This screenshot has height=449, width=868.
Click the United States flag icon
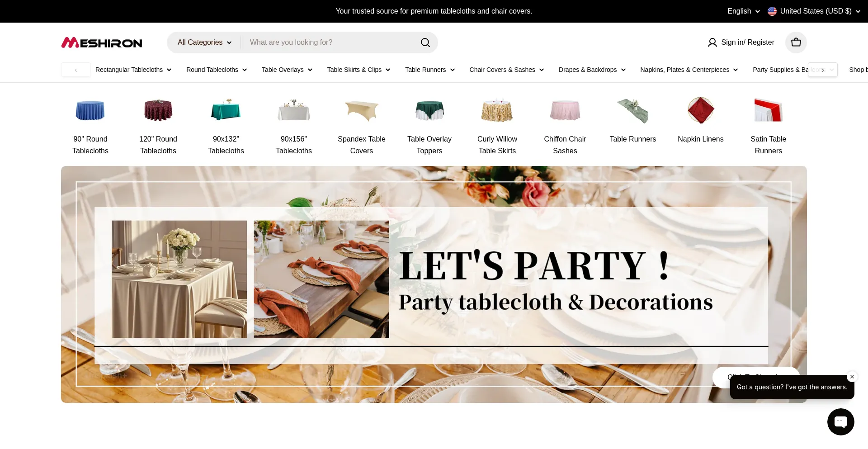pyautogui.click(x=772, y=11)
